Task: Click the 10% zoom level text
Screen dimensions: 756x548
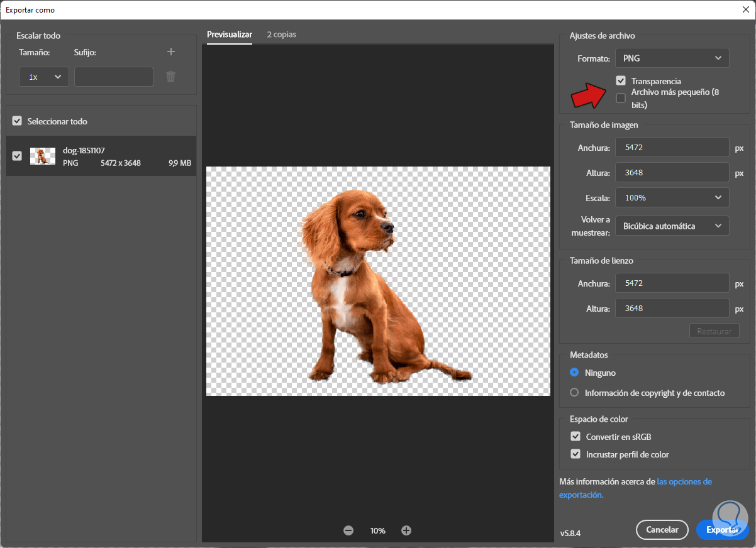Action: click(x=377, y=531)
